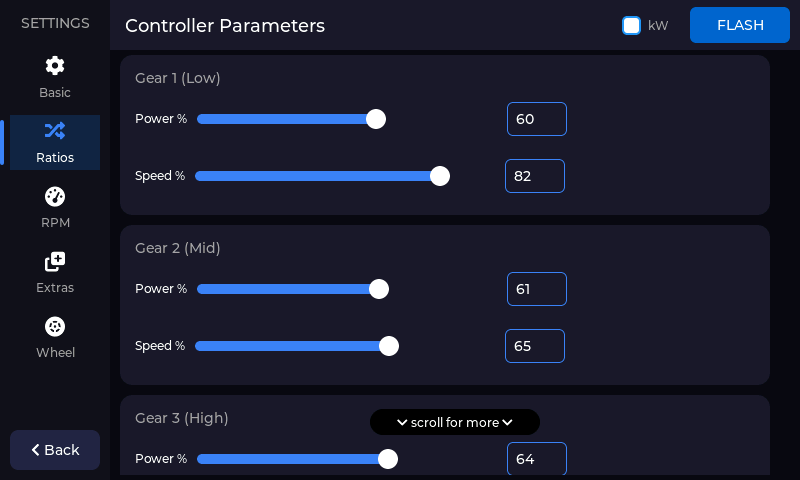Screen dimensions: 800x480
Task: Focus Gear 2 Speed value field
Action: [x=534, y=346]
